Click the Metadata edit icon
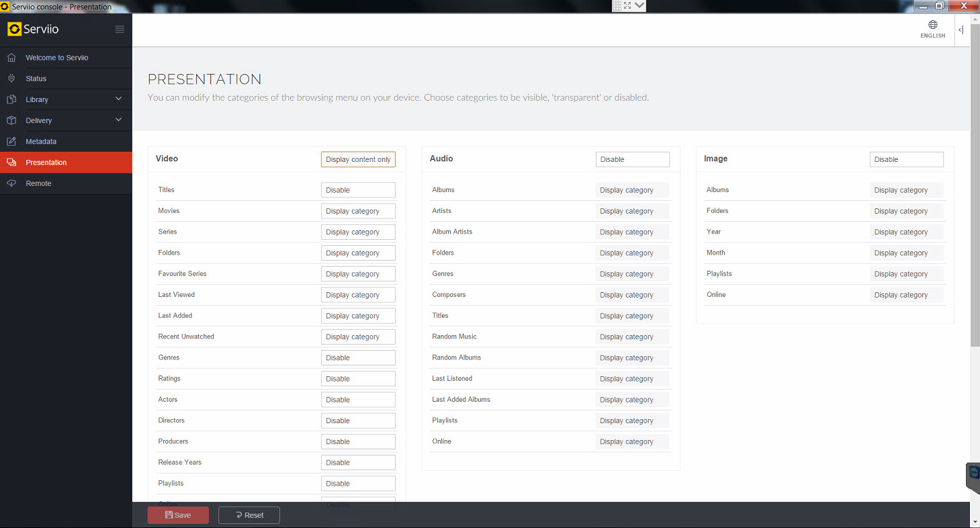Viewport: 980px width, 528px height. click(11, 142)
